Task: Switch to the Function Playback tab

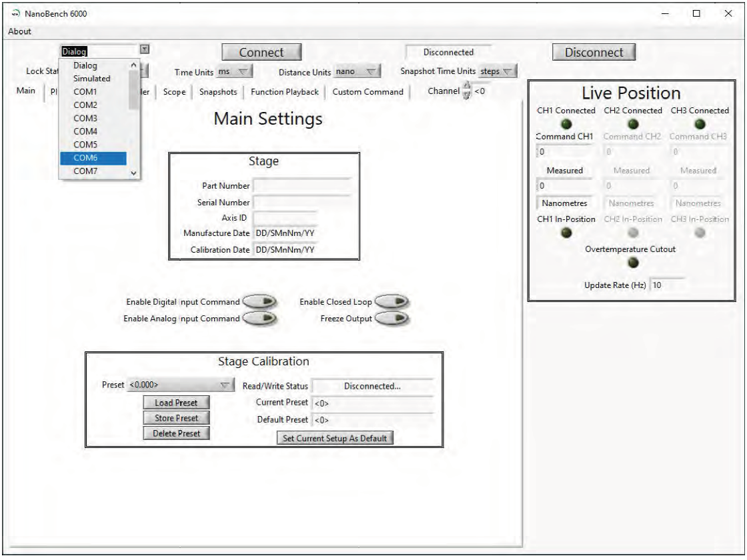Action: [x=284, y=92]
